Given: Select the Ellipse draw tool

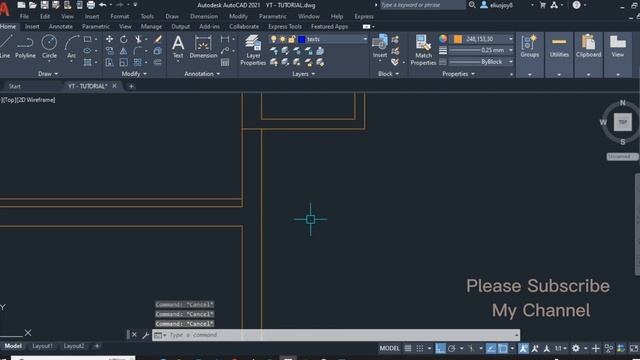Looking at the screenshot, I should (87, 51).
